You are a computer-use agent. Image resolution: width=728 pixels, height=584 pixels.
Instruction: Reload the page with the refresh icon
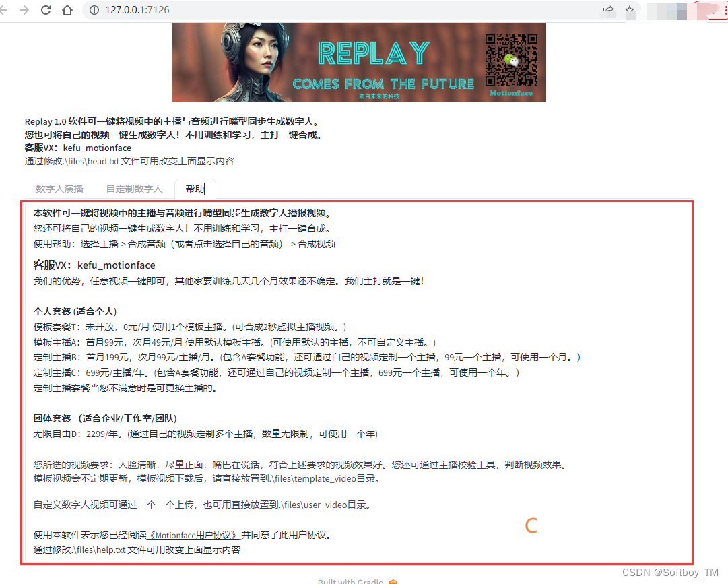click(46, 9)
